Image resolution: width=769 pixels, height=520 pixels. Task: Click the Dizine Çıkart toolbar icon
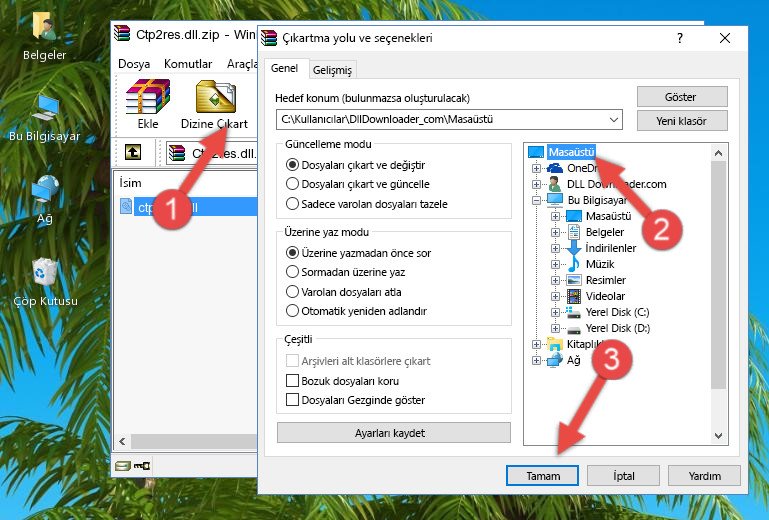[x=214, y=104]
